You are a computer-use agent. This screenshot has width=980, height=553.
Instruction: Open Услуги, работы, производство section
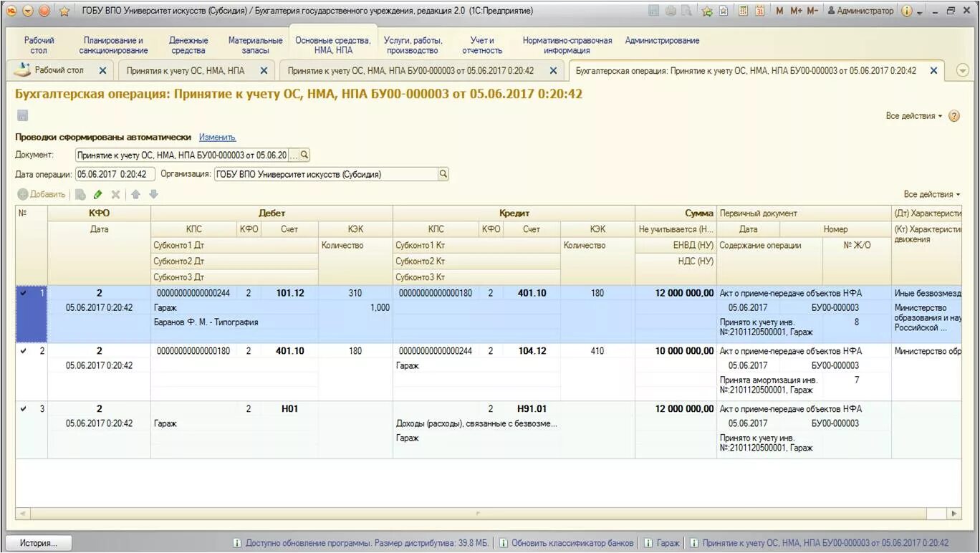(413, 45)
